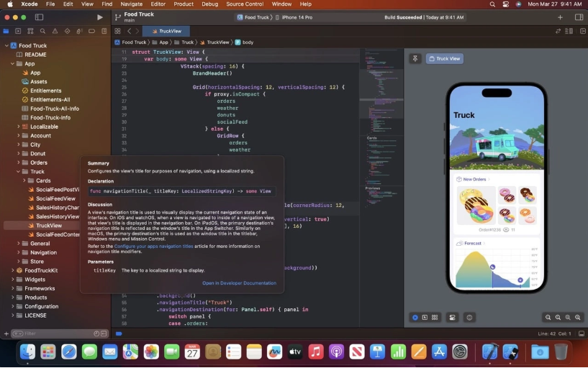This screenshot has width=588, height=368.
Task: Open the Debug navigator
Action: (x=79, y=31)
